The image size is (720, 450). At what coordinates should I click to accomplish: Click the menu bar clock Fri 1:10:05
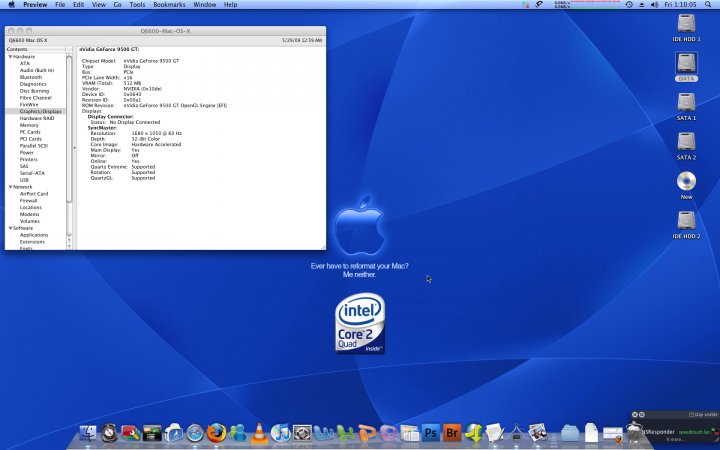pyautogui.click(x=680, y=5)
